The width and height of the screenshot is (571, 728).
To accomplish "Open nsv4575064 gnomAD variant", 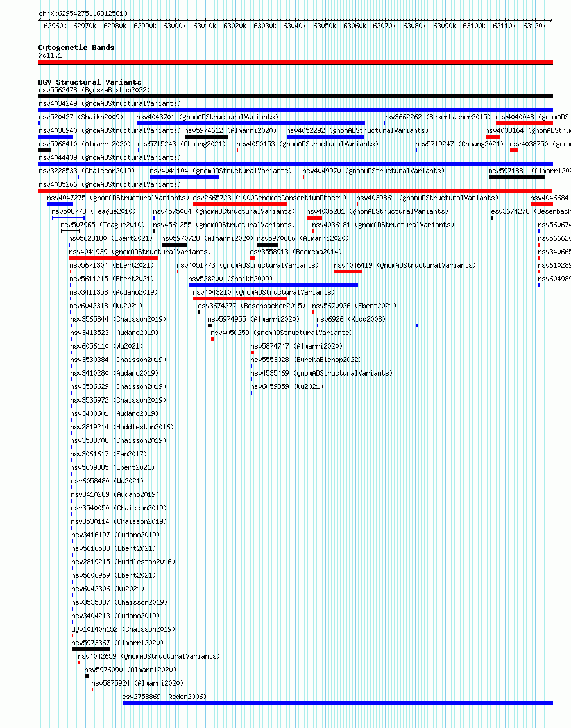I will pyautogui.click(x=223, y=211).
